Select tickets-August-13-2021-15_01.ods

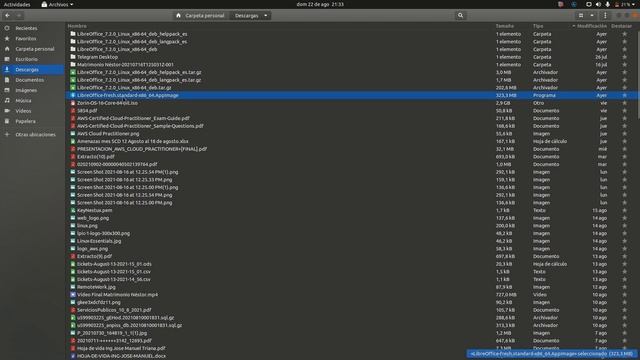point(114,264)
